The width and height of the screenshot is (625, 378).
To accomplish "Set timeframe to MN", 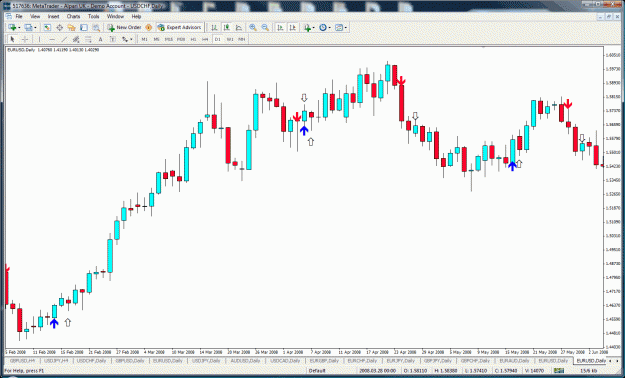I will tap(242, 39).
